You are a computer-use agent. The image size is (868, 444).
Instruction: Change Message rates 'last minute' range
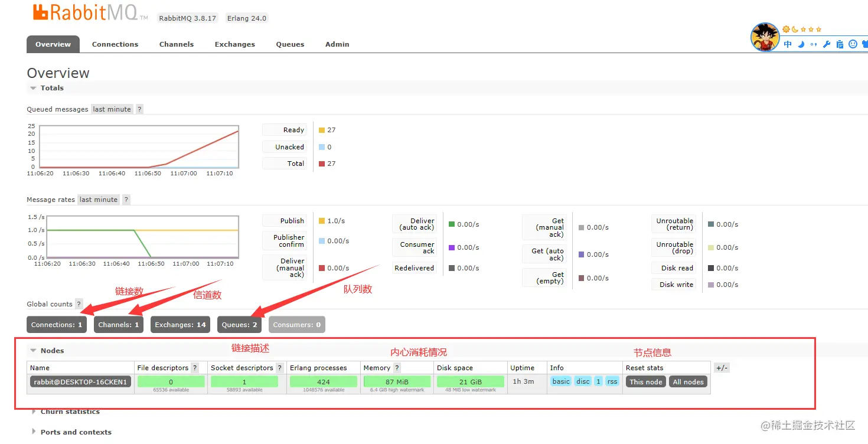click(99, 200)
